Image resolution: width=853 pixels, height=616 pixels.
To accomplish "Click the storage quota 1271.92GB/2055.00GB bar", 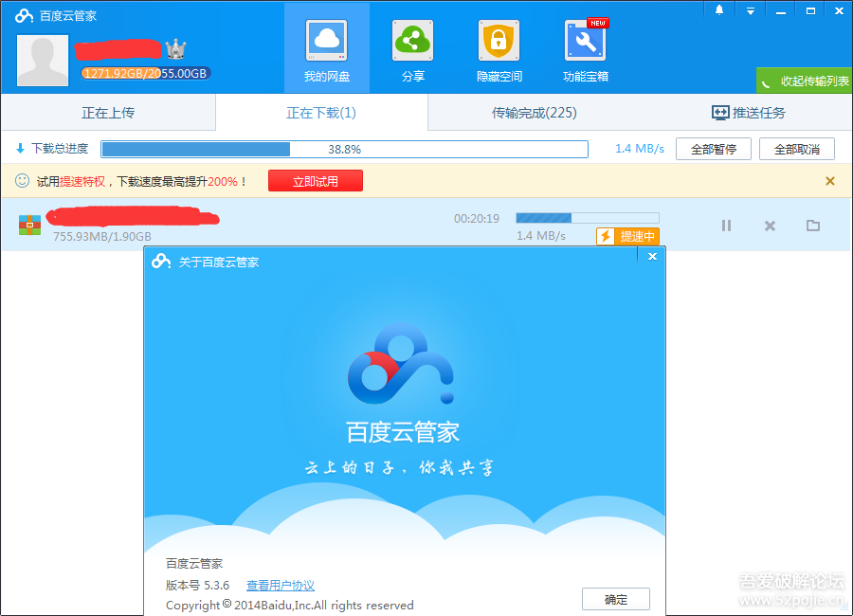I will point(146,74).
